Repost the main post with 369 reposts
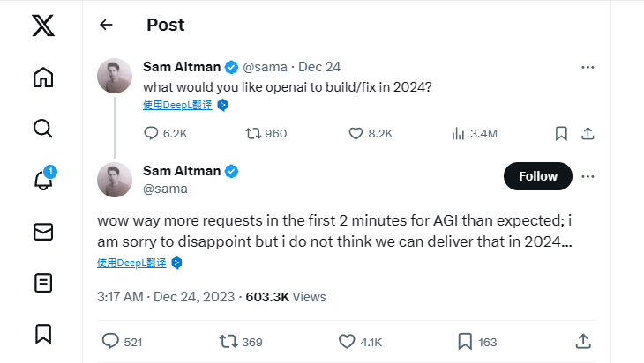The width and height of the screenshot is (644, 363). point(228,341)
